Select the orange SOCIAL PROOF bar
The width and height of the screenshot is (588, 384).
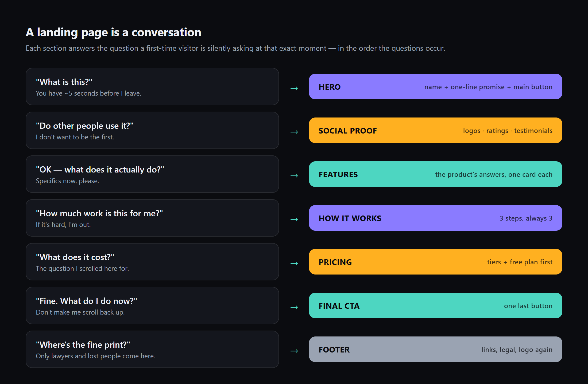[435, 130]
